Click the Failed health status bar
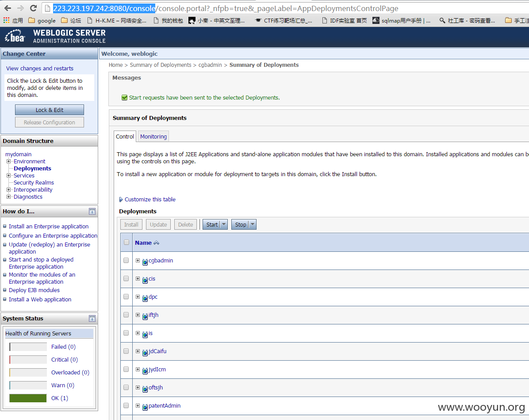Image resolution: width=529 pixels, height=420 pixels. click(x=28, y=347)
